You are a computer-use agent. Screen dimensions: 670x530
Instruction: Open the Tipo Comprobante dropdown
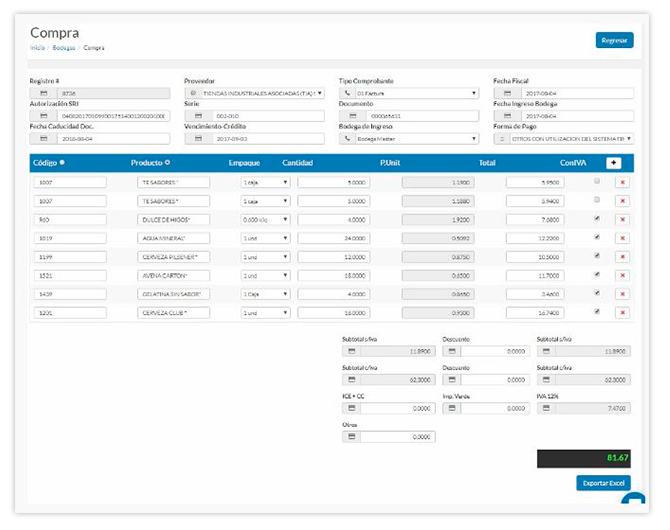[408, 93]
